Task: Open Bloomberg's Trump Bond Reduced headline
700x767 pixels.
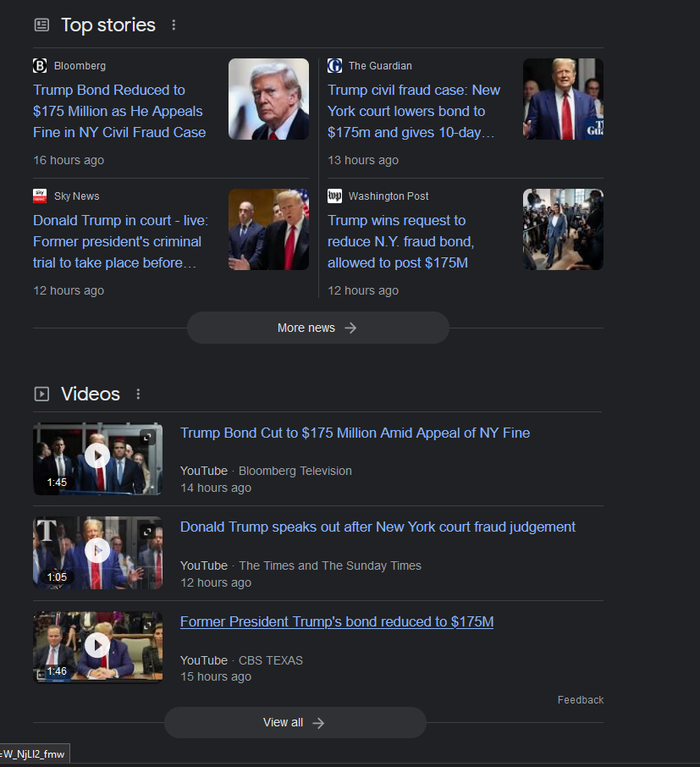Action: 119,111
